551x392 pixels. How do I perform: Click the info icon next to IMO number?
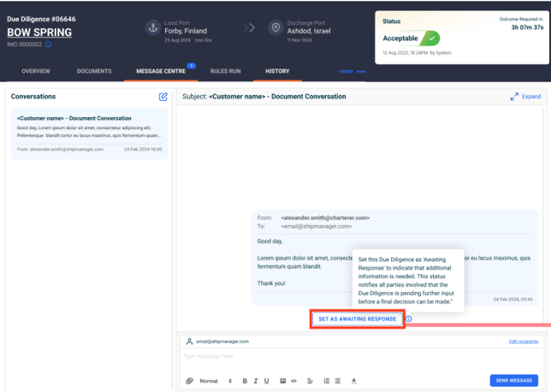point(48,45)
